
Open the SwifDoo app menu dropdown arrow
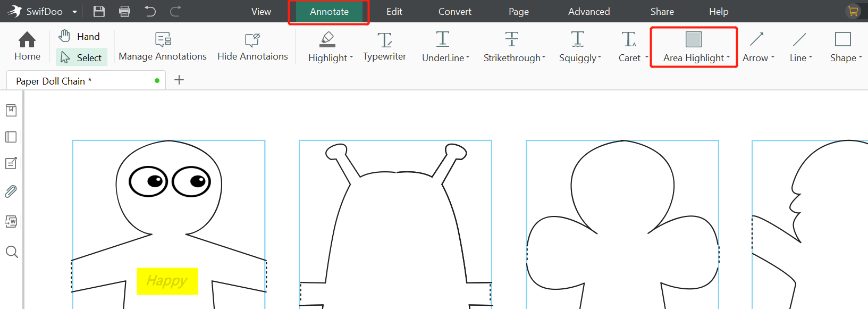[74, 12]
